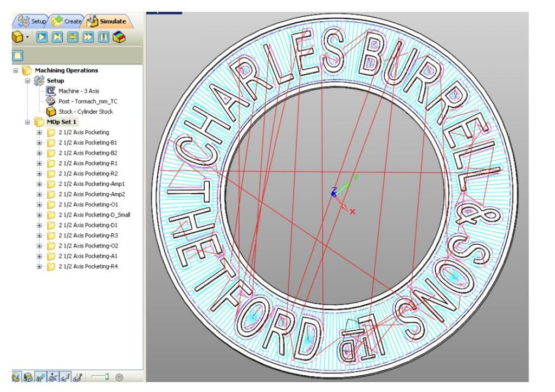Select 2 1/2 Axis Pocketing-R4 operation
555x392 pixels.
tap(88, 266)
